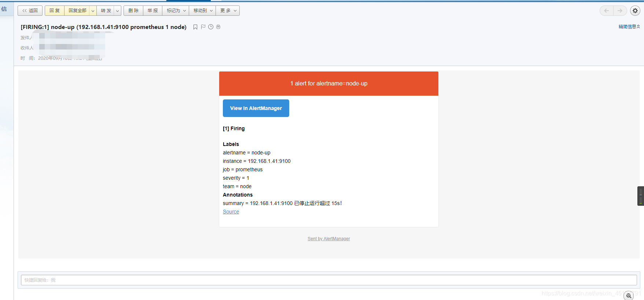Click the 转发 forward button
The width and height of the screenshot is (644, 300).
[x=106, y=11]
